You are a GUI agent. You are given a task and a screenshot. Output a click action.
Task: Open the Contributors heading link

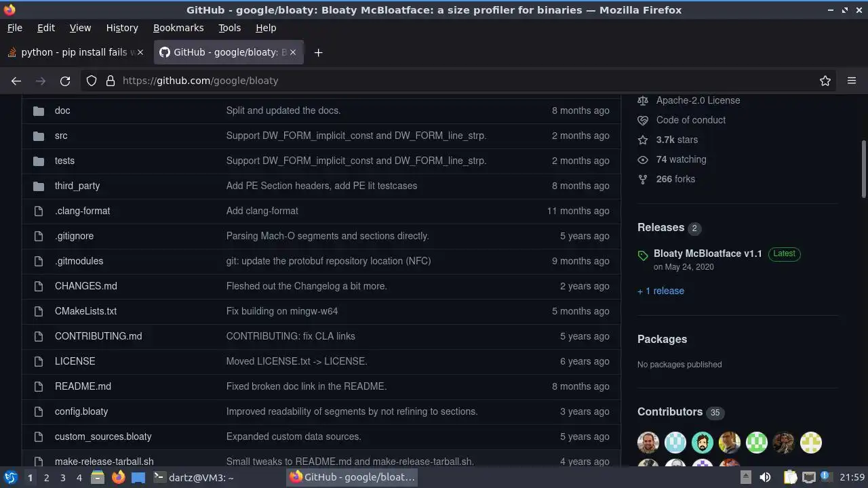tap(670, 412)
